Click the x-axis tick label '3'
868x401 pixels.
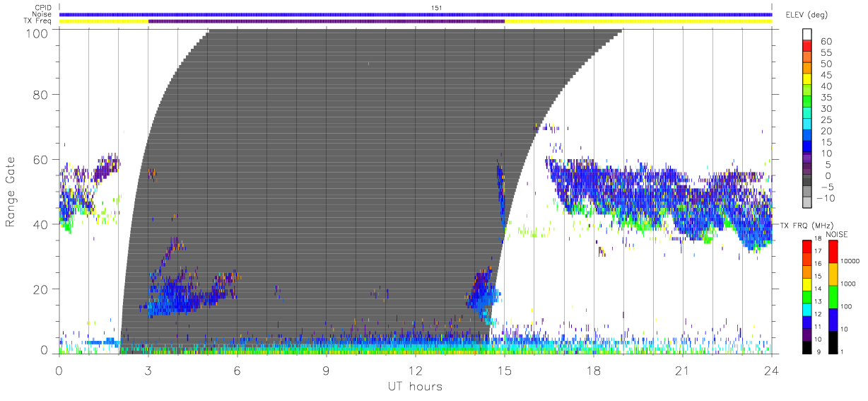(x=148, y=370)
